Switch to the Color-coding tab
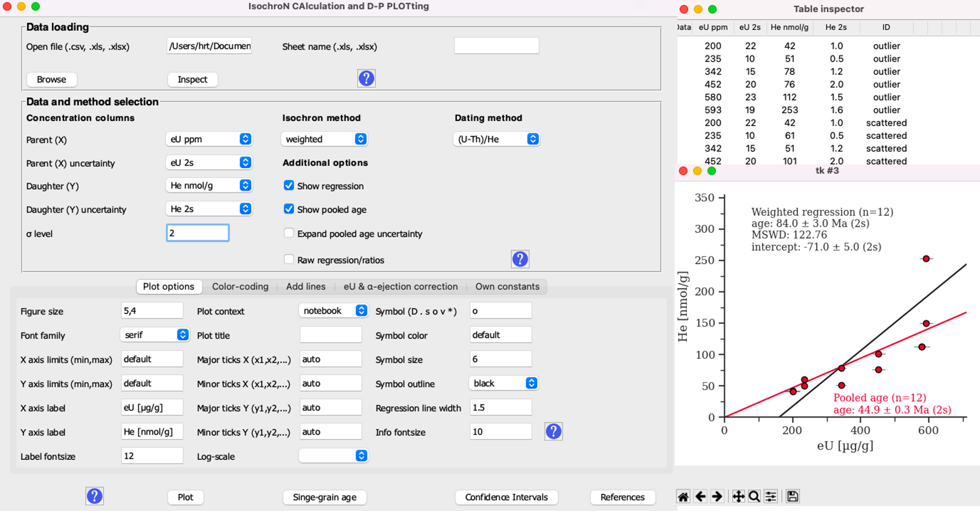Screen dimensions: 980x511 point(240,286)
